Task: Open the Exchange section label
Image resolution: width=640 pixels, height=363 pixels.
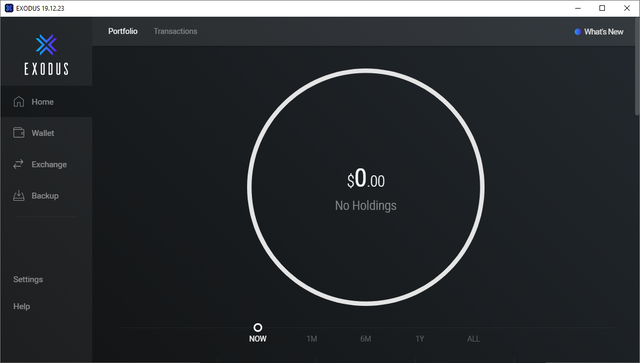Action: 49,165
